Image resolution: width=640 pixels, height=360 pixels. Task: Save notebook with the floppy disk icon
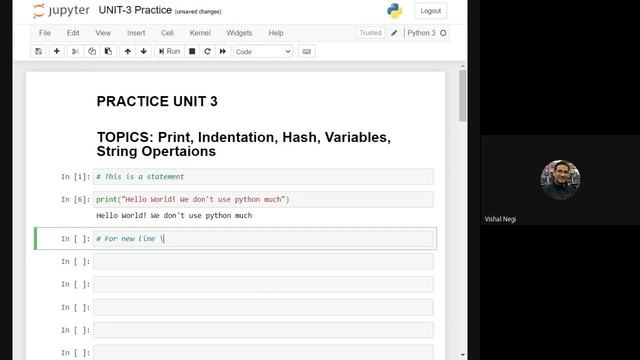pos(38,51)
